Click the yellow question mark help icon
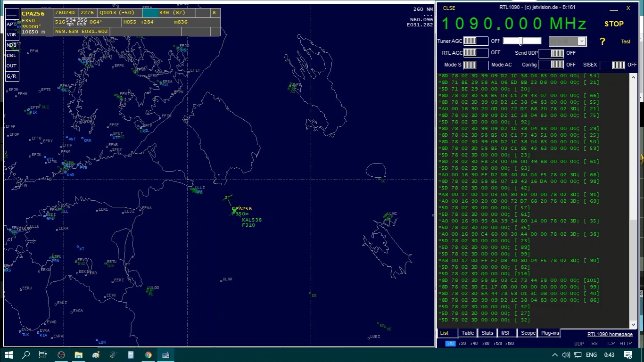This screenshot has width=644, height=362. 602,41
